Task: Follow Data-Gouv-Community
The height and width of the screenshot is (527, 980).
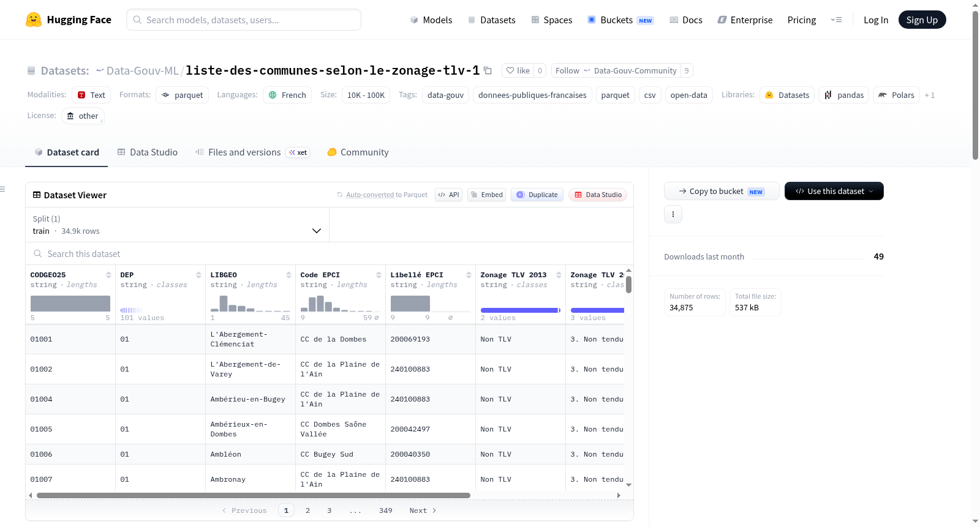Action: tap(616, 70)
